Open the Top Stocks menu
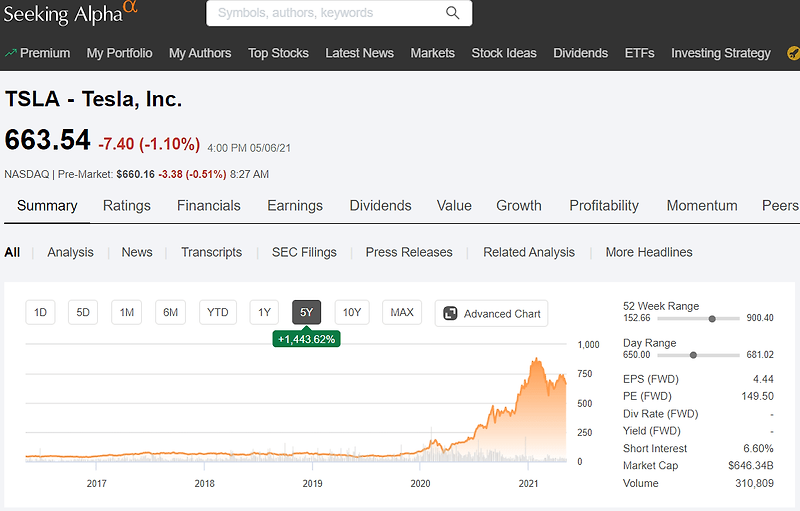The height and width of the screenshot is (511, 800). tap(278, 53)
